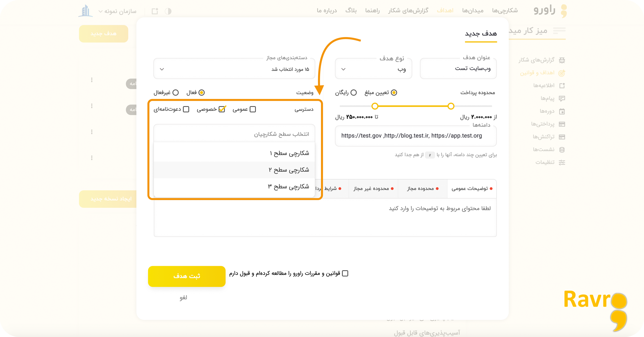Open the میدان‌ها top menu item
Image resolution: width=644 pixels, height=337 pixels.
click(x=472, y=11)
